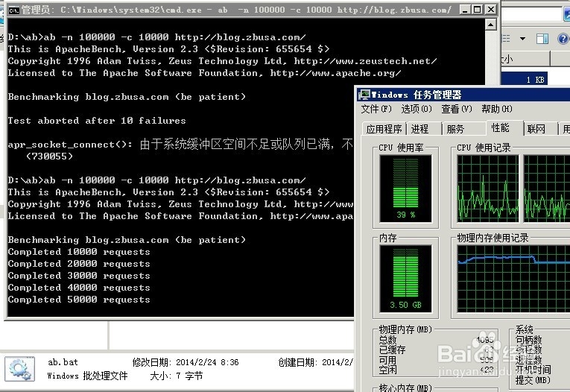Select the 性能 tab
The image size is (570, 392).
coord(504,127)
